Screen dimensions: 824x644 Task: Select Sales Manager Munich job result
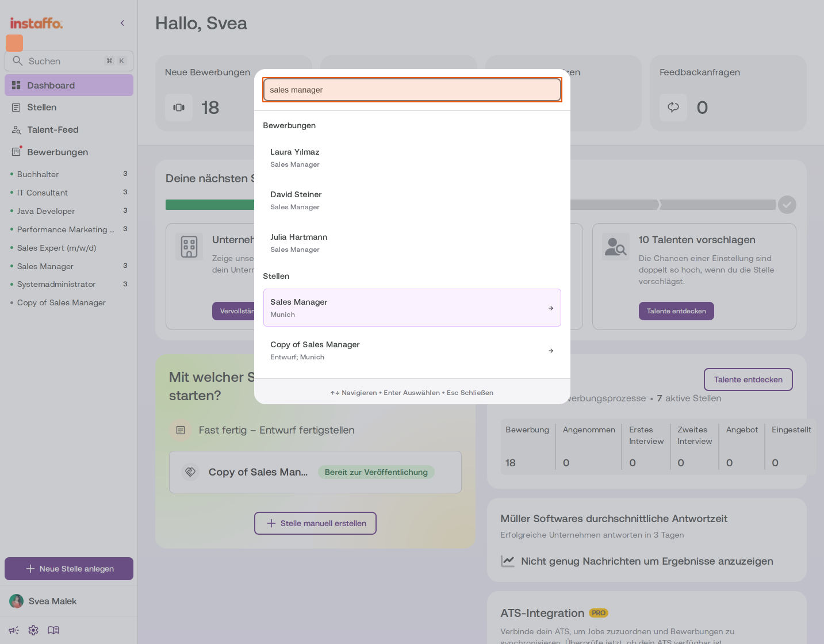pyautogui.click(x=412, y=308)
